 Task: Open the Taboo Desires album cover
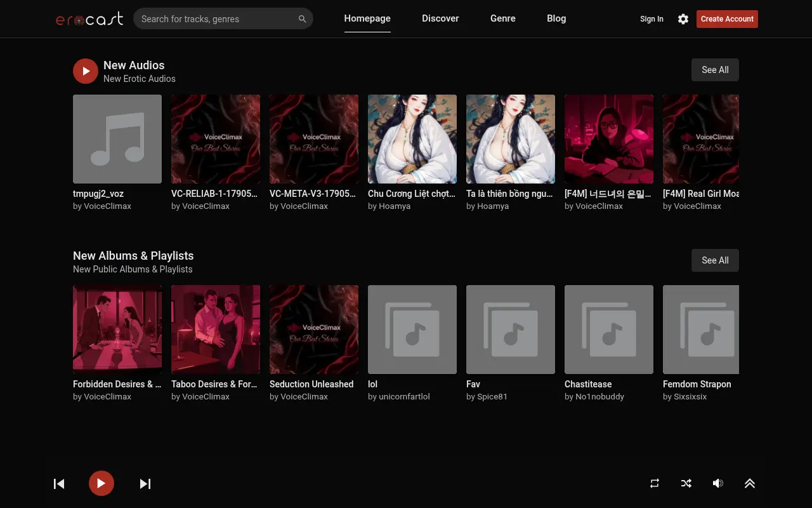click(216, 330)
